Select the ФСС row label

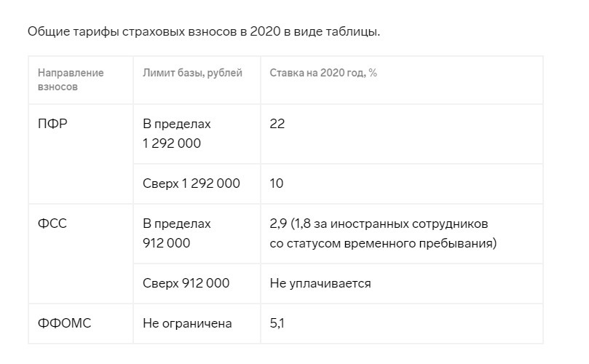click(52, 223)
